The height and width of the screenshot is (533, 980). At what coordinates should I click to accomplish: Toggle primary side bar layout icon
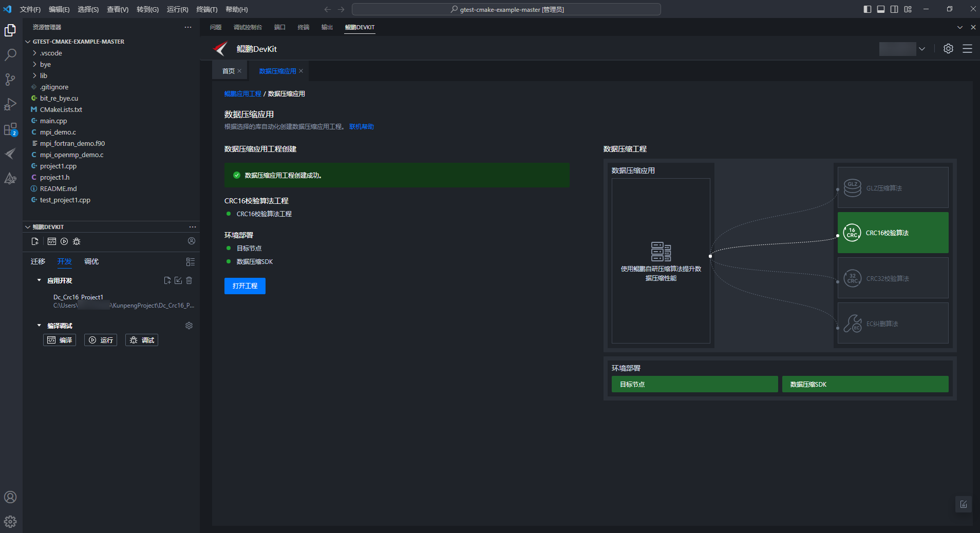(x=868, y=9)
